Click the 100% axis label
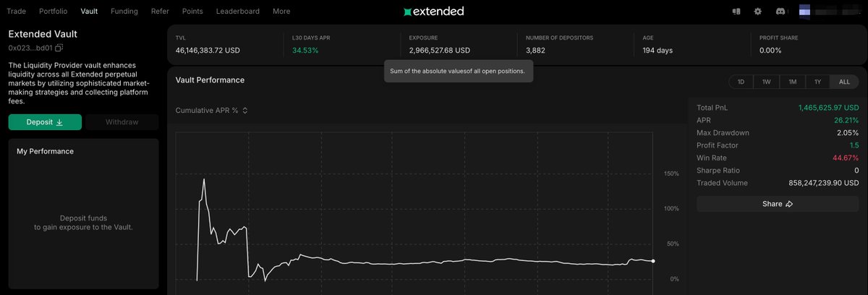The height and width of the screenshot is (295, 868). tap(671, 209)
